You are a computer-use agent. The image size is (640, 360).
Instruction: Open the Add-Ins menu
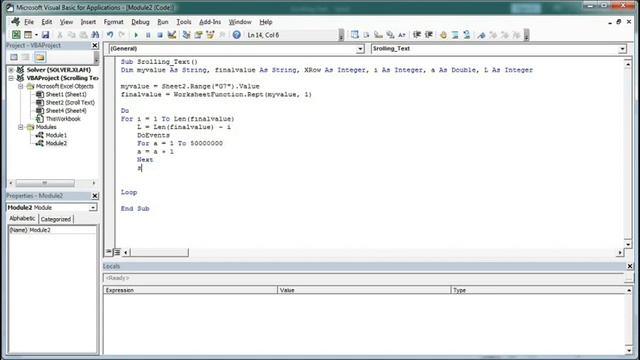(x=210, y=22)
